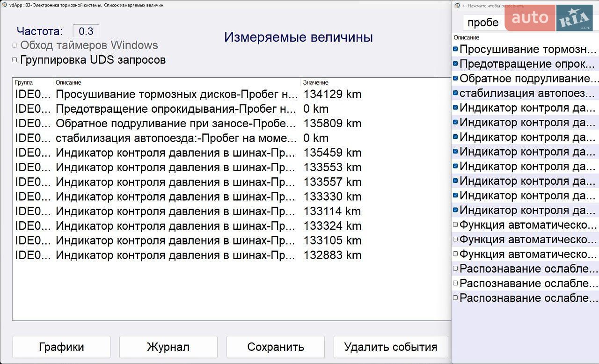Click the 'Частота:' label

39,31
